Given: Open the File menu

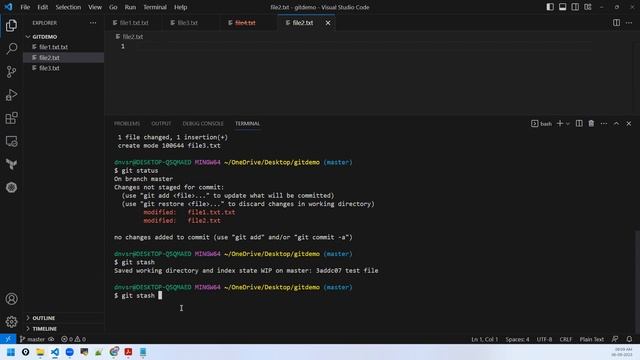Looking at the screenshot, I should point(25,7).
